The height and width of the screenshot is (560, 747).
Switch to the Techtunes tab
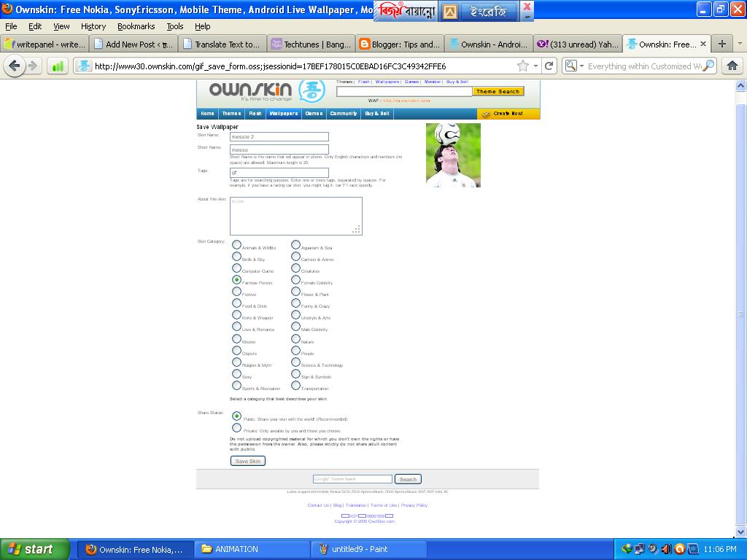tap(311, 44)
